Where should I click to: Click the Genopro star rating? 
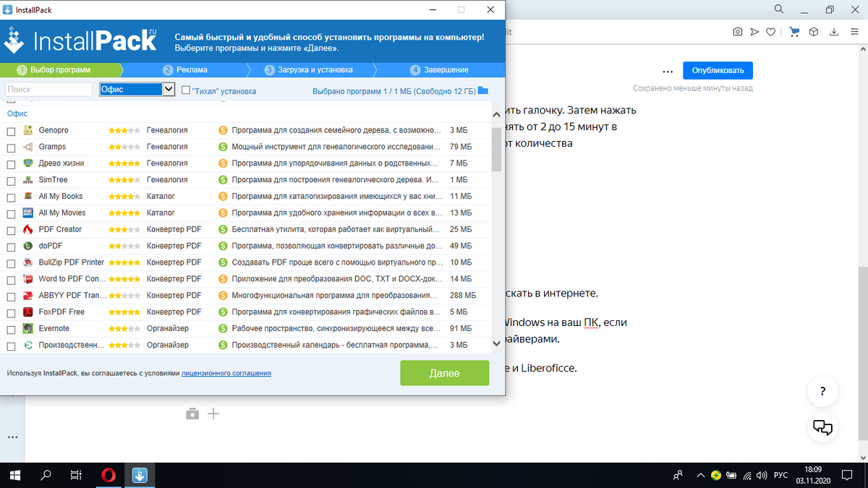124,131
